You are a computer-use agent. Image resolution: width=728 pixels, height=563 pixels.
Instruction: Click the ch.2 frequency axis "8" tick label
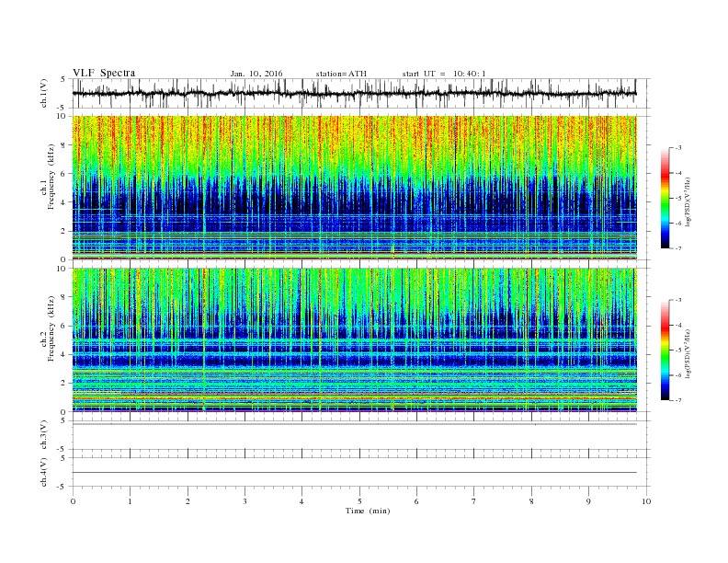pos(64,297)
